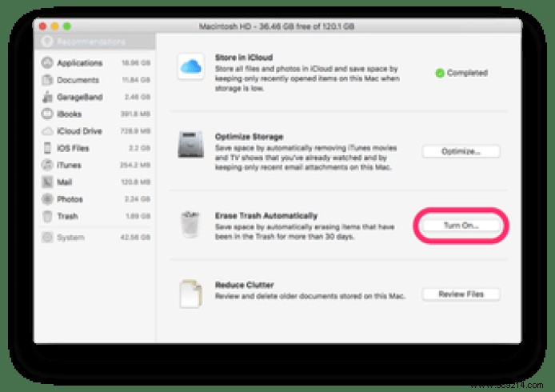Click the GarageBand guitar icon
Viewport: 555px width, 392px height.
click(x=47, y=97)
